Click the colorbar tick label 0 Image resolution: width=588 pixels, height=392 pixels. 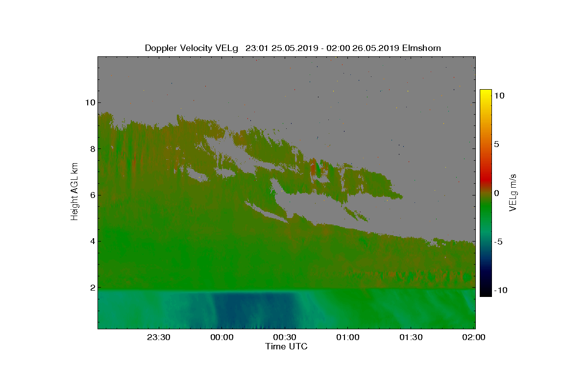tap(496, 193)
